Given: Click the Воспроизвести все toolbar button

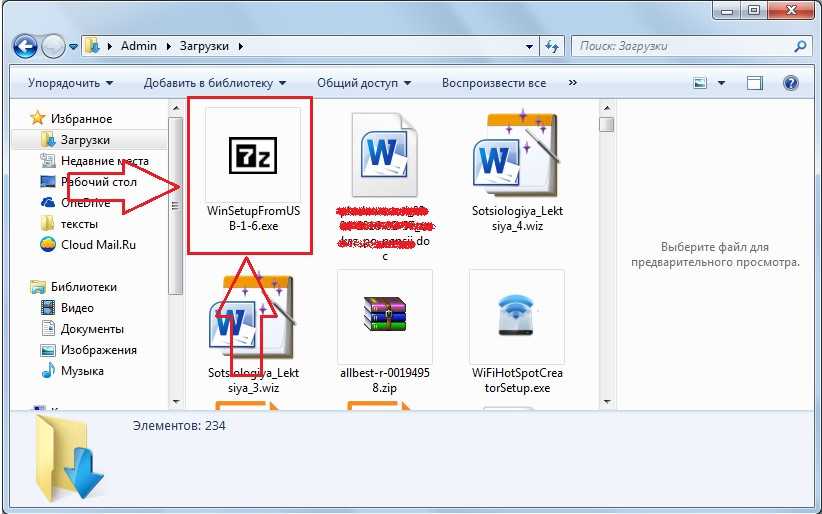Looking at the screenshot, I should [494, 83].
